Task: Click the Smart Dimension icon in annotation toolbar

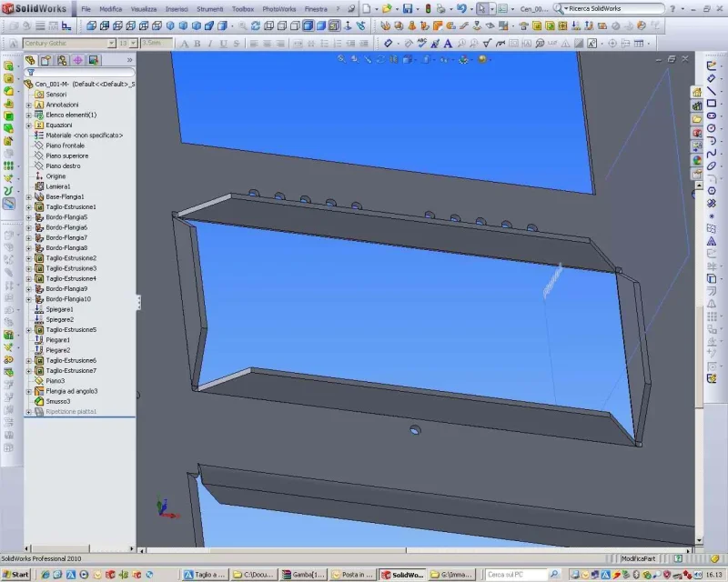Action: pos(389,44)
